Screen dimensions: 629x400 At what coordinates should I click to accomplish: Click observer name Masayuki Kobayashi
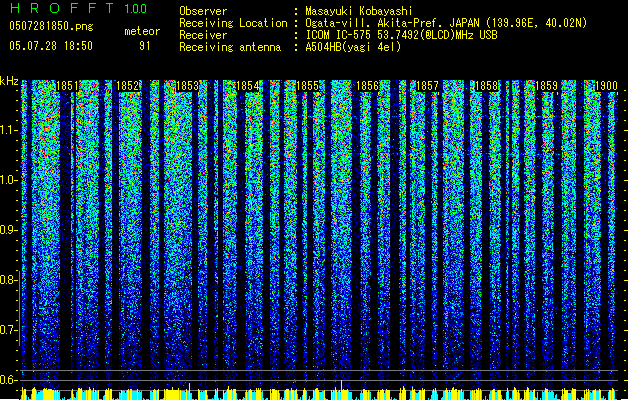coord(359,11)
